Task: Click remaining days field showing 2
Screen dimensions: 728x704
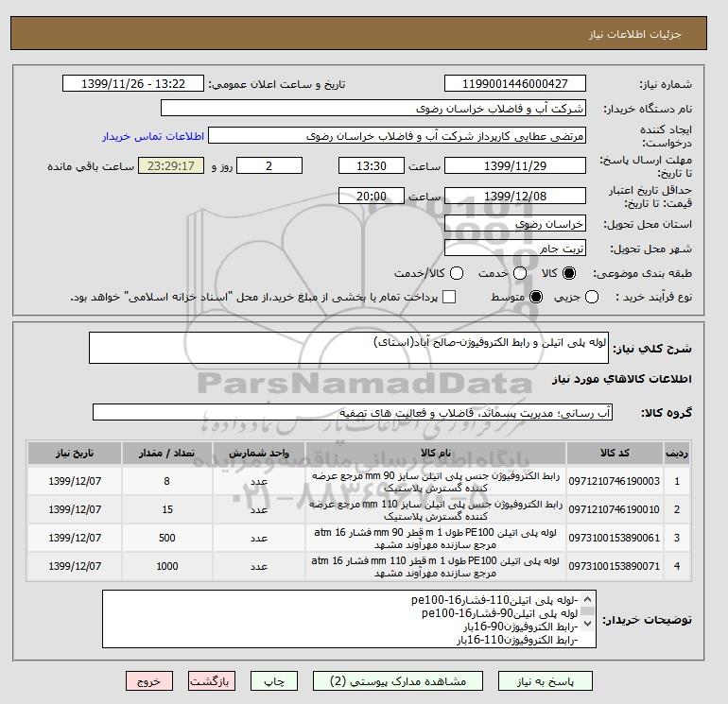Action: pyautogui.click(x=269, y=165)
